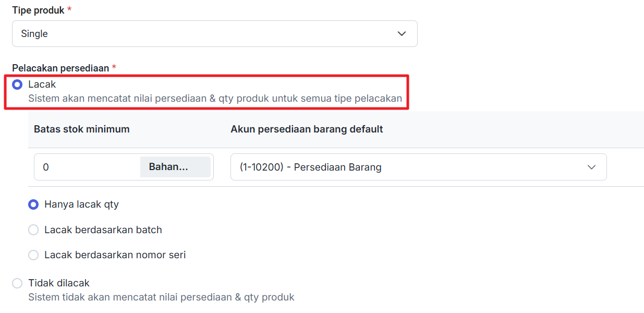This screenshot has height=313, width=644.
Task: Click the Lacak berdasarkan nomor seri label text
Action: (x=115, y=255)
